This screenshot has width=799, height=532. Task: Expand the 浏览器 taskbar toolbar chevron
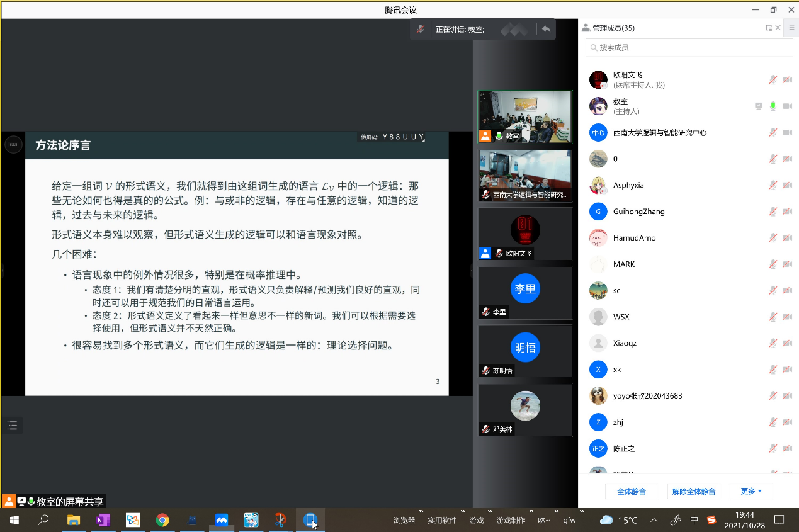(x=421, y=512)
